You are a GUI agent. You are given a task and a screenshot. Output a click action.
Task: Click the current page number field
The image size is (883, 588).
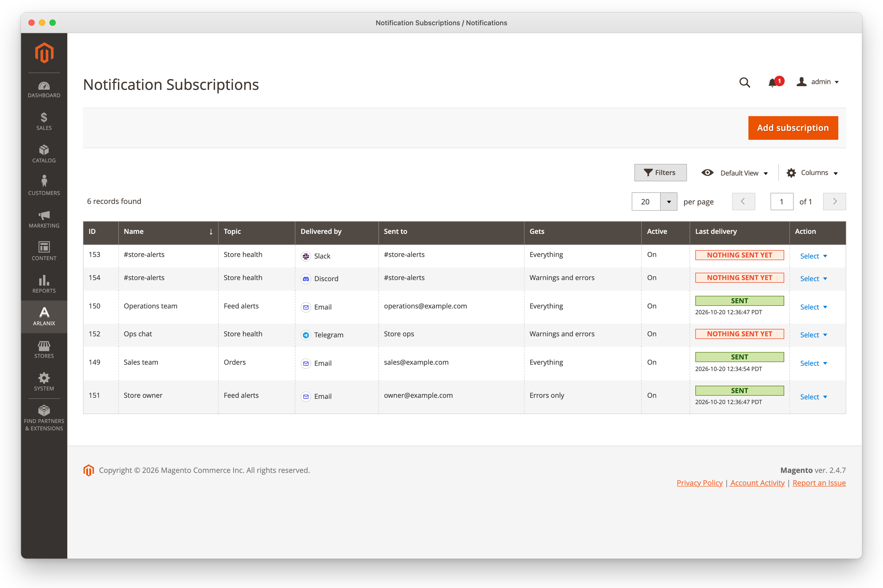click(782, 202)
